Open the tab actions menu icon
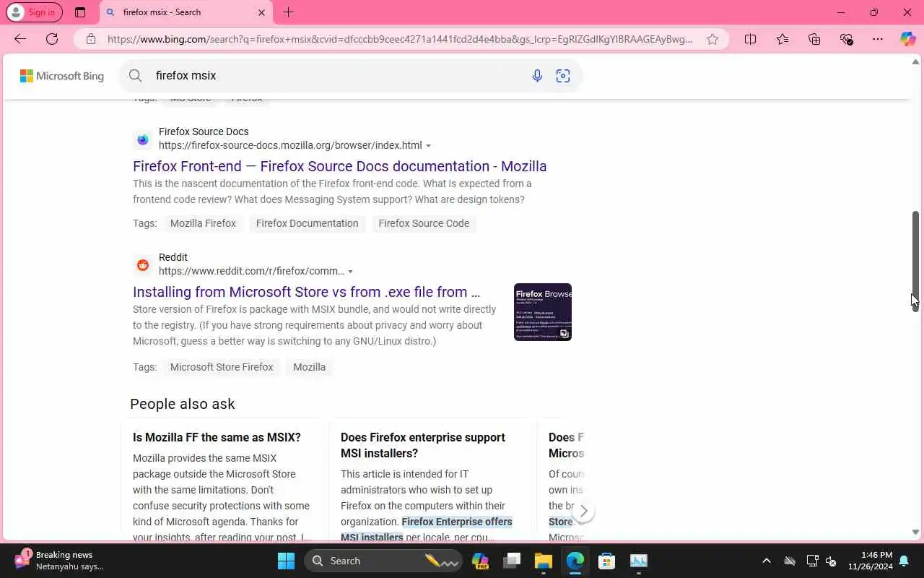 (x=80, y=12)
